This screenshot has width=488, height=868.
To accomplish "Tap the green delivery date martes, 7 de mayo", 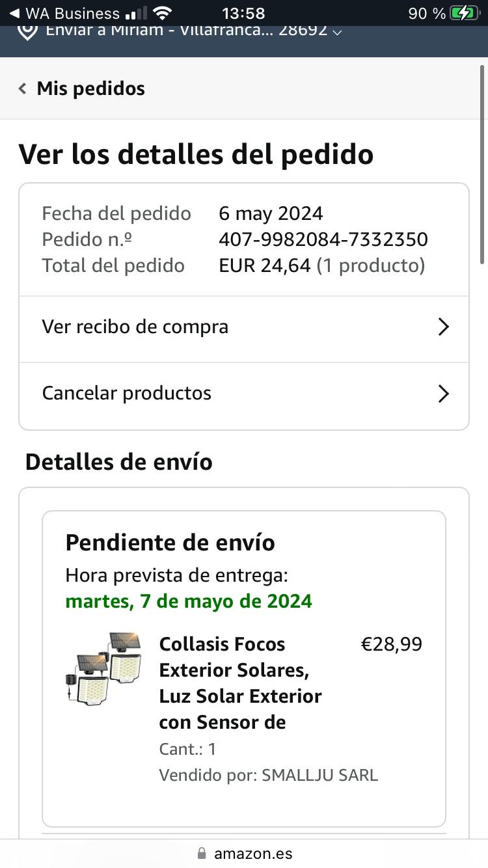I will 189,601.
